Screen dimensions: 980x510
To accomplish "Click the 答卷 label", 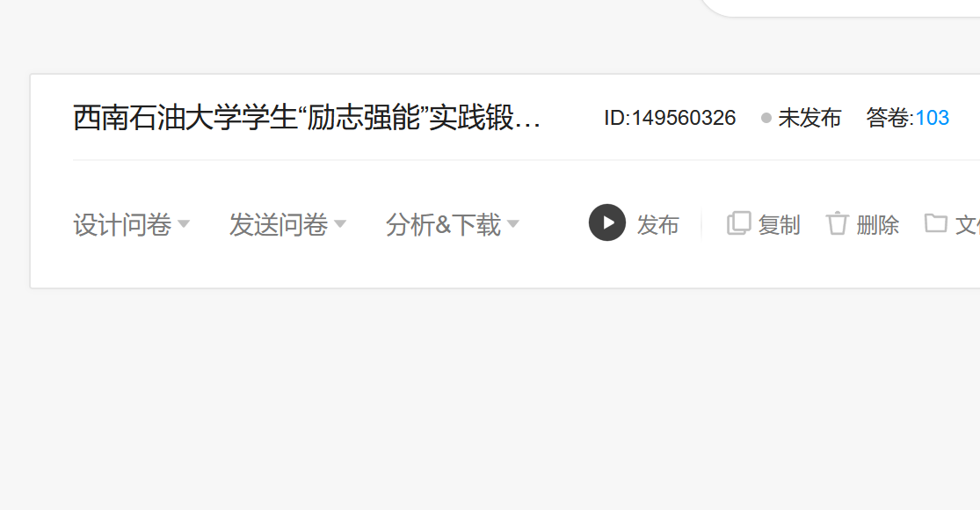I will 888,118.
